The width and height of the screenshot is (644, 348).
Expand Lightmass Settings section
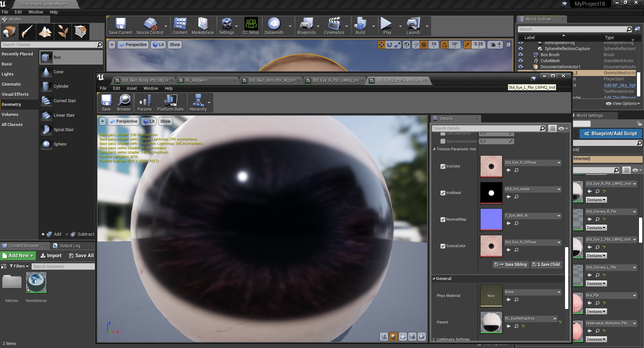tap(434, 339)
